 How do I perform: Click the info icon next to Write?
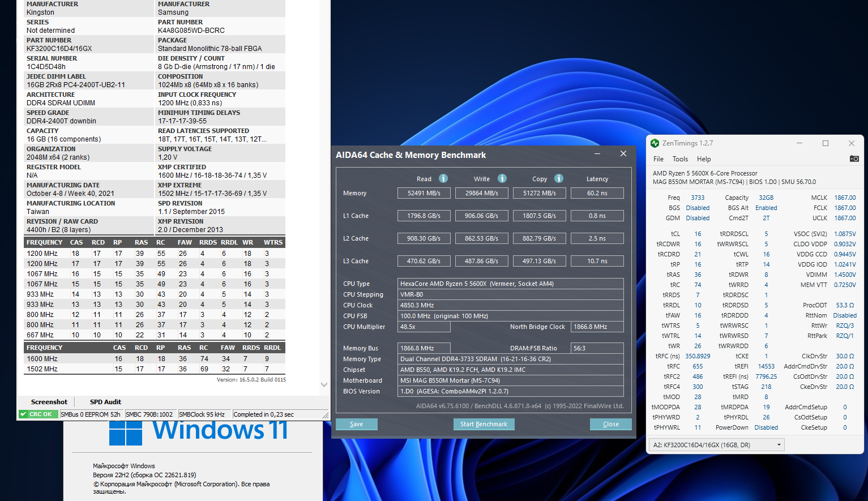click(502, 178)
